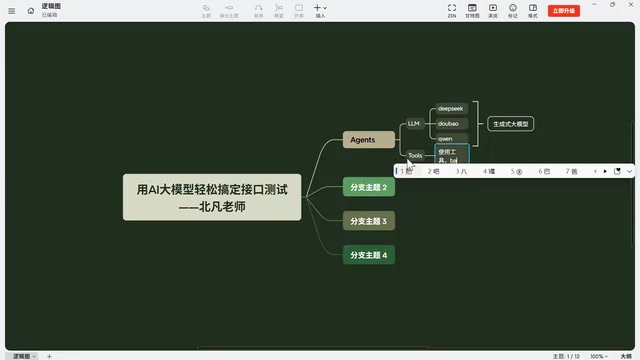Select the LLM subtopic
640x360 pixels.
414,123
